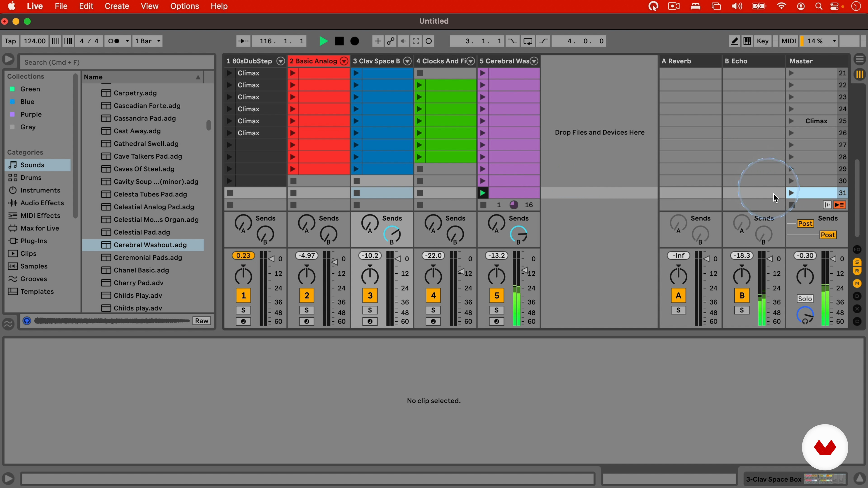Toggle the Punch-Out switch
Viewport: 868px width, 488px height.
(543, 41)
